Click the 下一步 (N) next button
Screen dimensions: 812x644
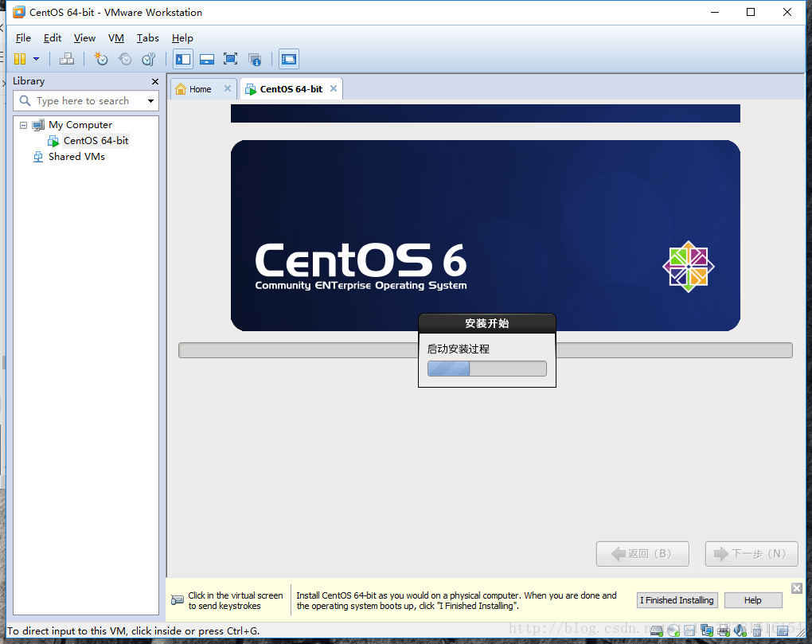(x=751, y=554)
